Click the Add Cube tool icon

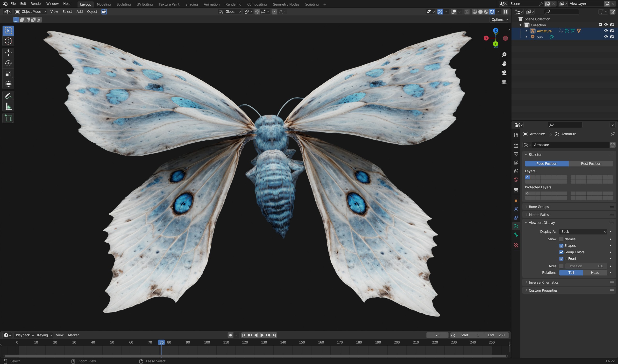(8, 118)
